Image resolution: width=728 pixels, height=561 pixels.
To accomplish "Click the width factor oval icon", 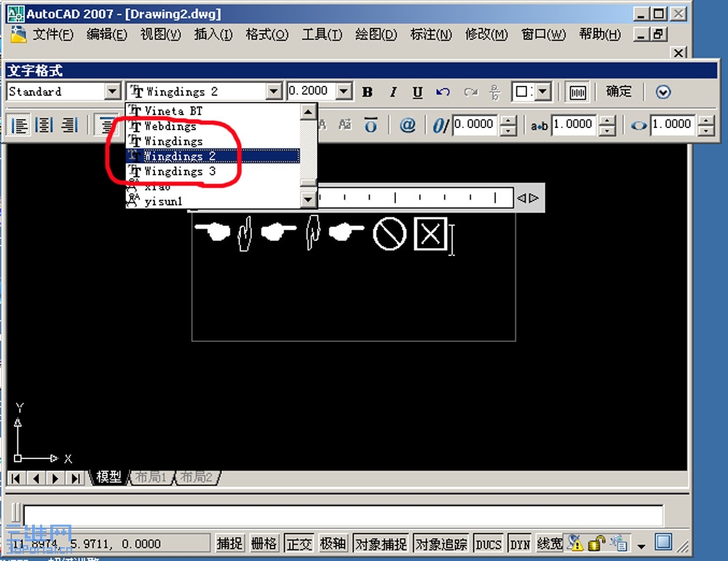I will 639,125.
